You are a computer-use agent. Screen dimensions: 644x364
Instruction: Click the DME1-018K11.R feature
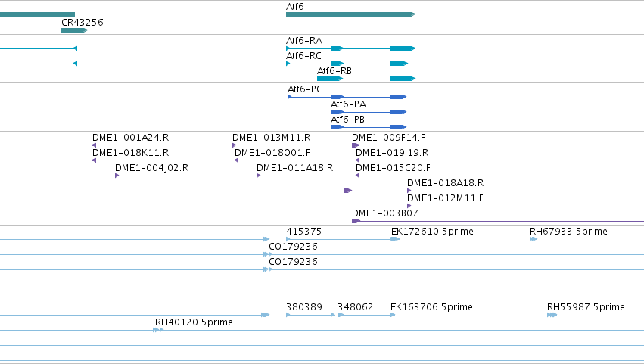(95, 160)
